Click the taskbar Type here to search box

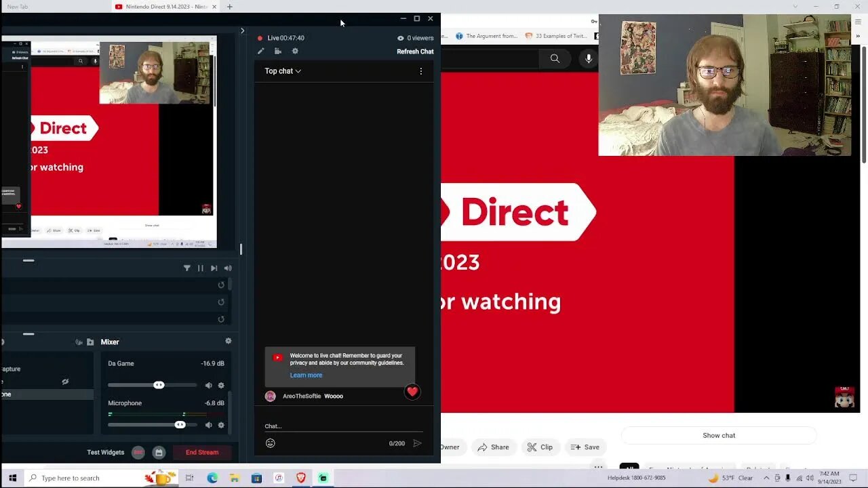click(x=100, y=478)
